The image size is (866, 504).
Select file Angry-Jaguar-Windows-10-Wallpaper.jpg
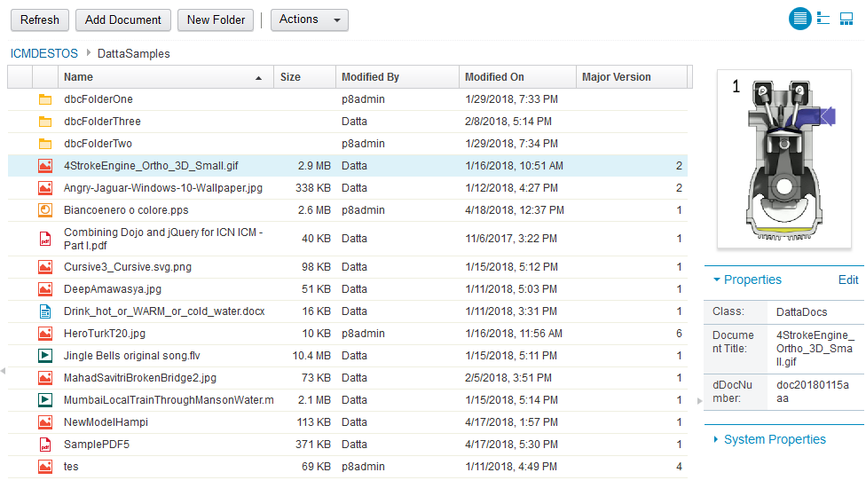[163, 188]
